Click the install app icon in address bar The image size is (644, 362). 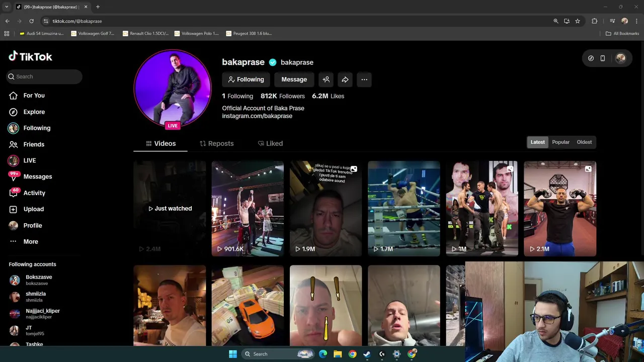tap(567, 21)
